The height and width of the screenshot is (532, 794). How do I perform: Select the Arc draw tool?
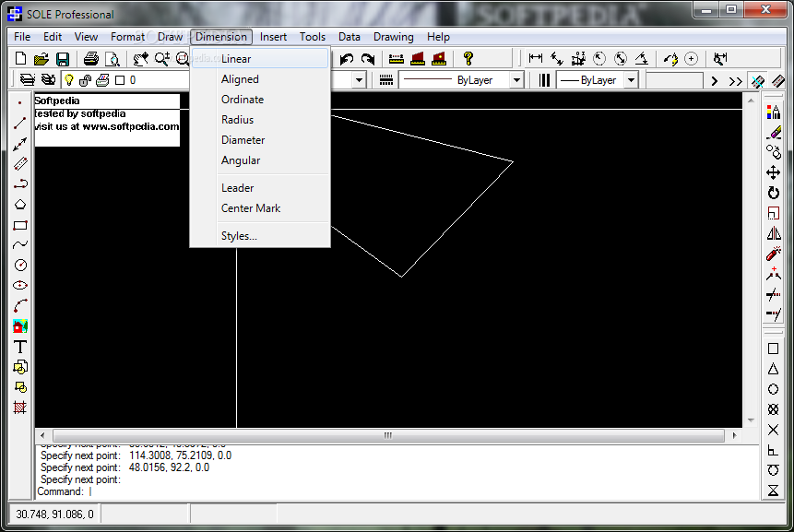(19, 306)
